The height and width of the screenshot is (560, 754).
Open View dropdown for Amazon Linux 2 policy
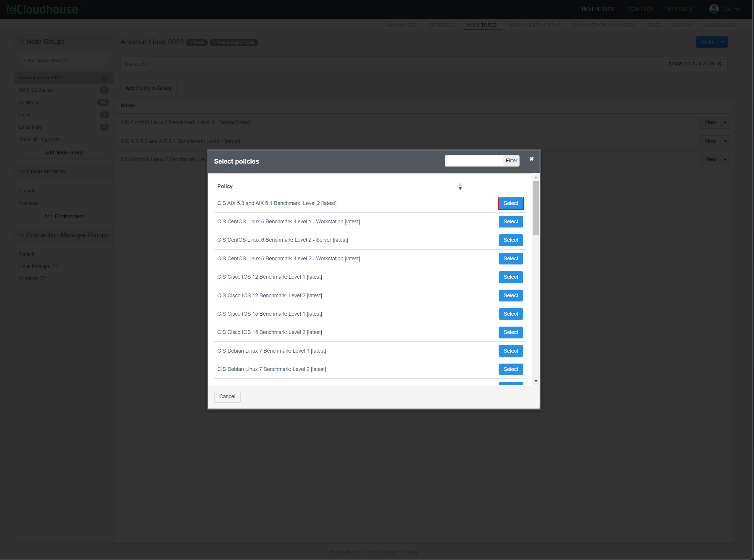[x=725, y=160]
